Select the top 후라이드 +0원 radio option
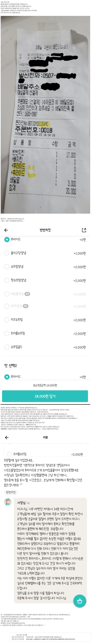Viewport: 100px width, 644px height. point(45,240)
